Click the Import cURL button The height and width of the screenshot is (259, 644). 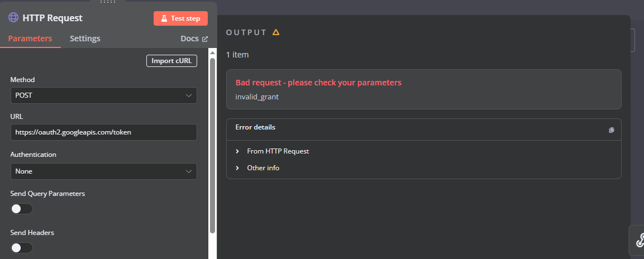tap(171, 61)
